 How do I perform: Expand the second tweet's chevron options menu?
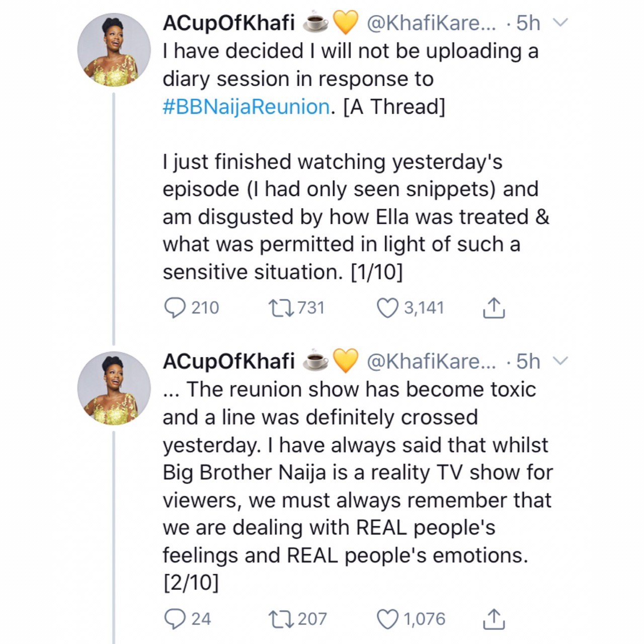560,361
